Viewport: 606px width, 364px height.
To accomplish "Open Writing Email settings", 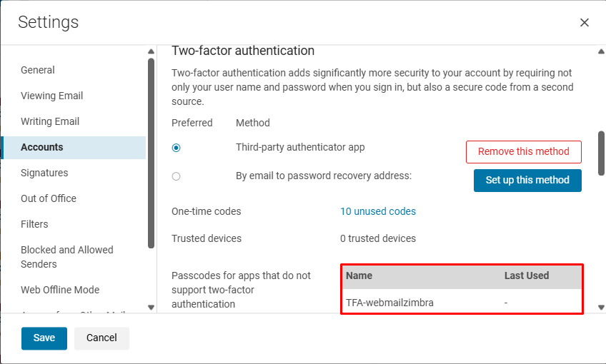I will point(50,121).
